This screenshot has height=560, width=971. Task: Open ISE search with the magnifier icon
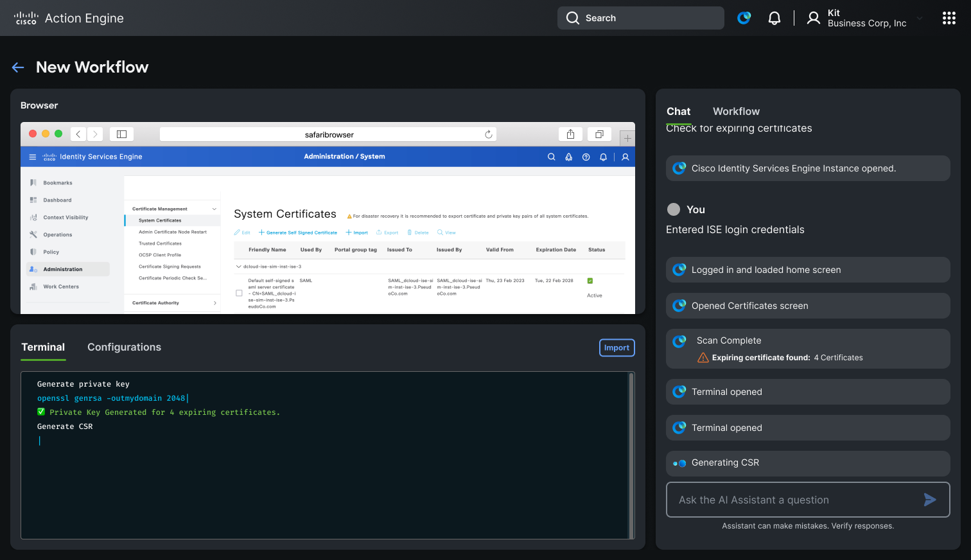coord(551,156)
